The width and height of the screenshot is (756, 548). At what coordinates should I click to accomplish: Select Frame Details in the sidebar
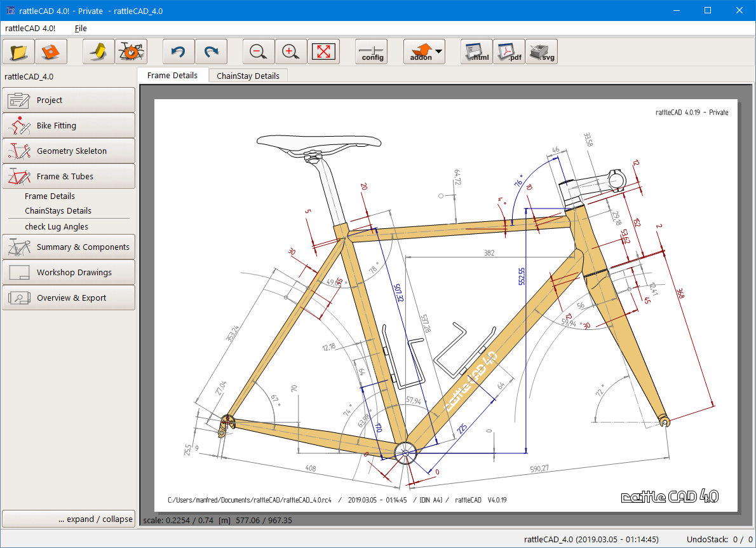pyautogui.click(x=50, y=196)
